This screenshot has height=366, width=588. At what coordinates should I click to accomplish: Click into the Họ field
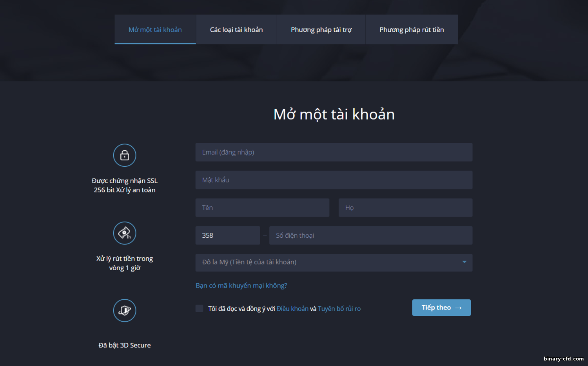[x=405, y=208]
